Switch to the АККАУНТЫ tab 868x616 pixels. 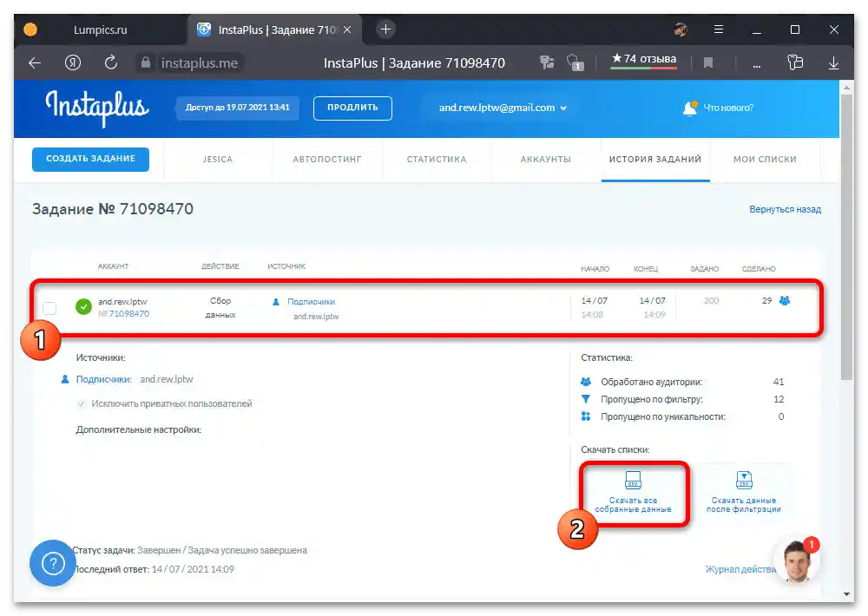click(x=545, y=159)
